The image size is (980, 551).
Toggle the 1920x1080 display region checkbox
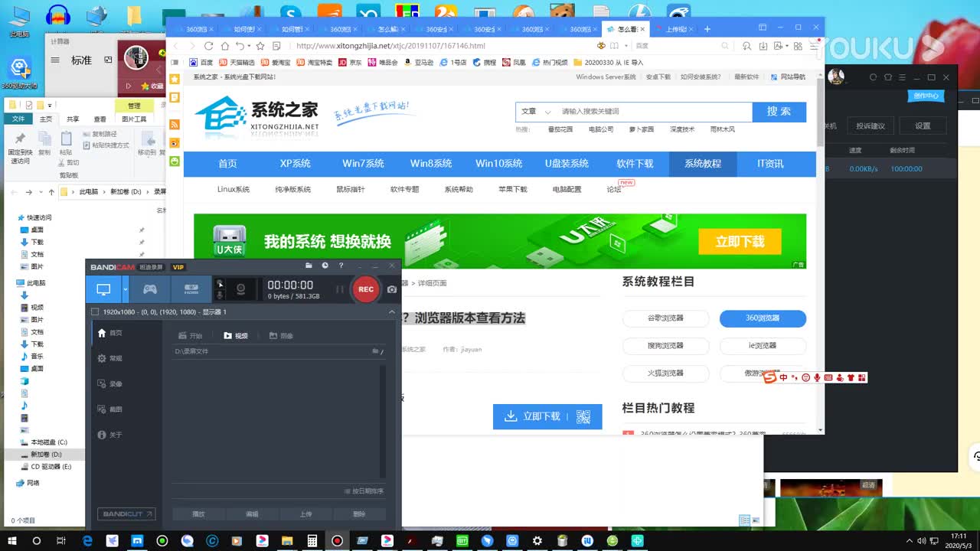[x=93, y=311]
